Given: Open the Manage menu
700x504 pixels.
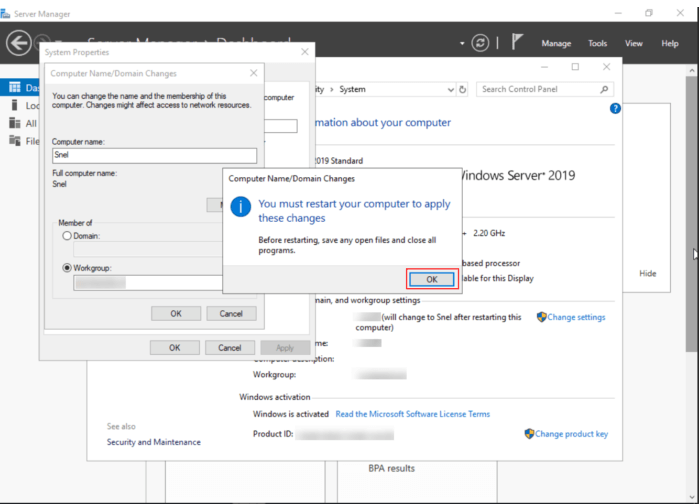Looking at the screenshot, I should pyautogui.click(x=556, y=43).
